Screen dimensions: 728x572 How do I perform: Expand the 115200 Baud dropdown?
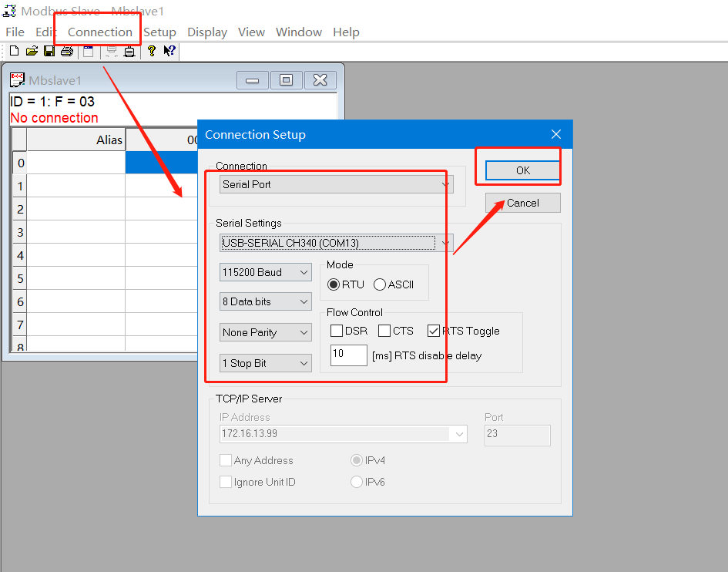pos(265,272)
